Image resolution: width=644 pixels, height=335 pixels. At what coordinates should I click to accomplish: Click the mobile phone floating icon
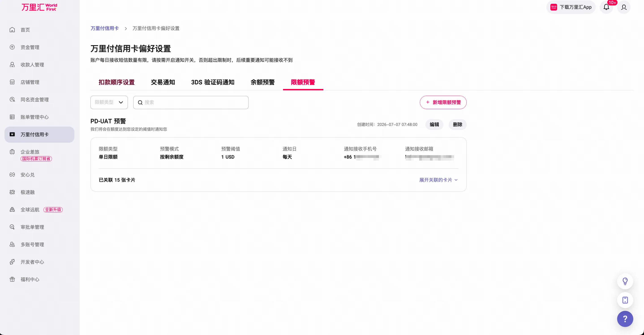click(x=625, y=300)
